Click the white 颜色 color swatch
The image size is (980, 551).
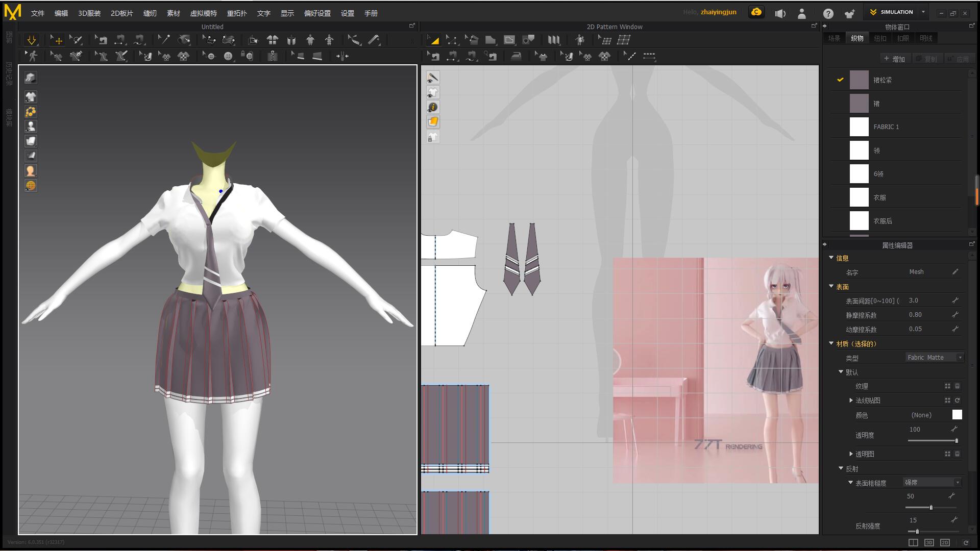(x=957, y=415)
